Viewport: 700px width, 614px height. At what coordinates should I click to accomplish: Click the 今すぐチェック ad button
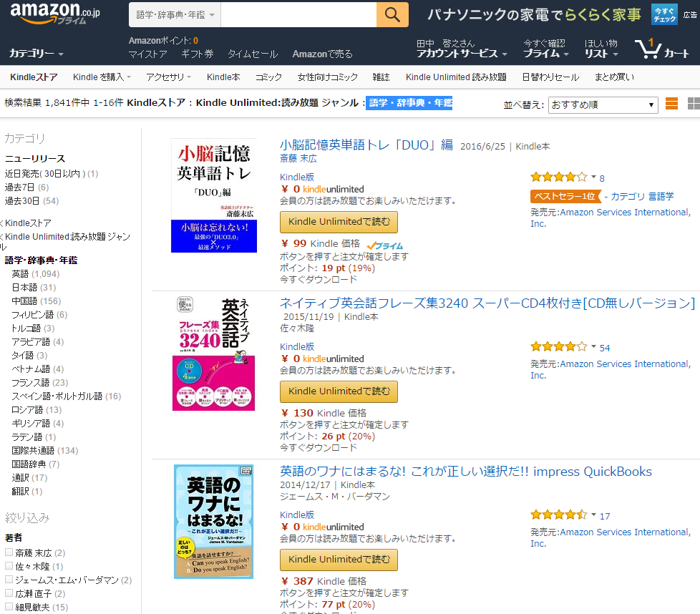coord(664,15)
